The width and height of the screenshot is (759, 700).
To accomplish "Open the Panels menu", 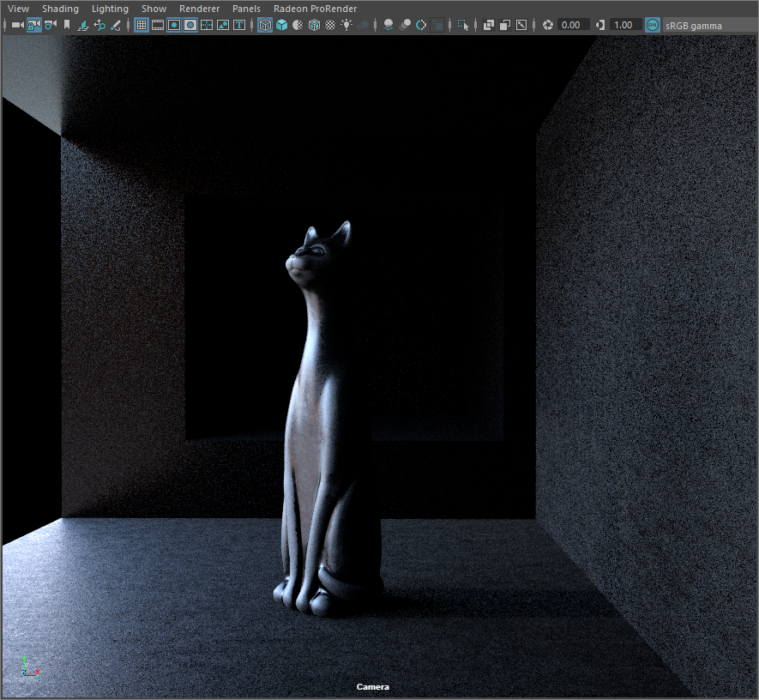I will point(246,9).
